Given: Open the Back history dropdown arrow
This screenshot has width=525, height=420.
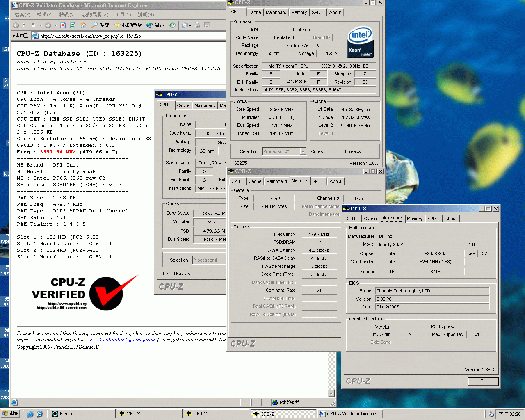Looking at the screenshot, I should click(40, 25).
